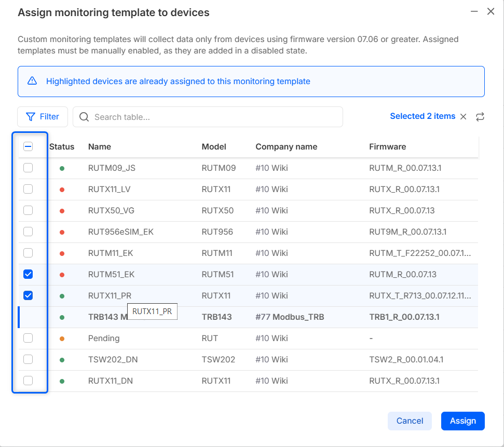504x447 pixels.
Task: Clear selection using X next to Selected 2 items
Action: [x=464, y=117]
